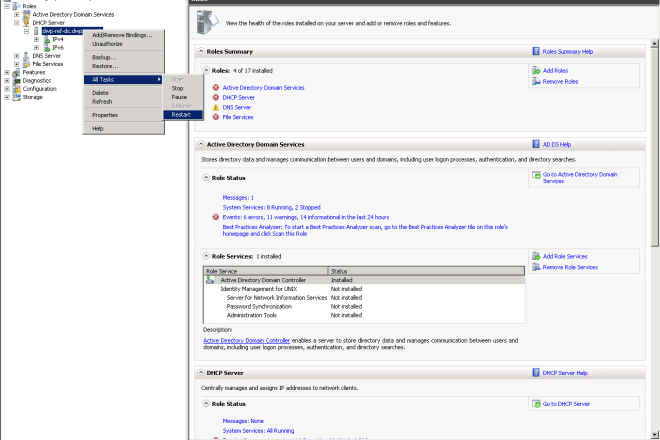Click the Storage node icon in tree
660x440 pixels.
click(16, 97)
